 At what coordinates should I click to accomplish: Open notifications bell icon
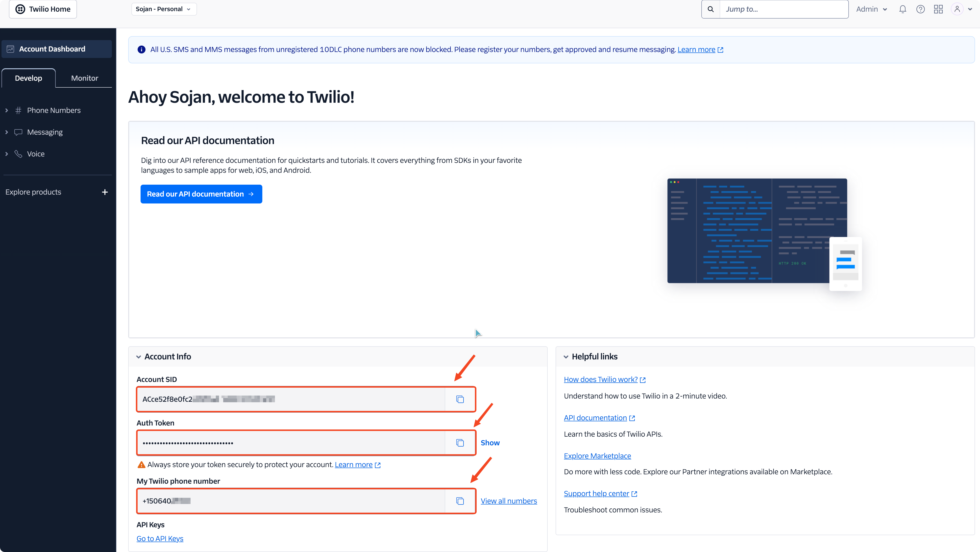pyautogui.click(x=902, y=9)
